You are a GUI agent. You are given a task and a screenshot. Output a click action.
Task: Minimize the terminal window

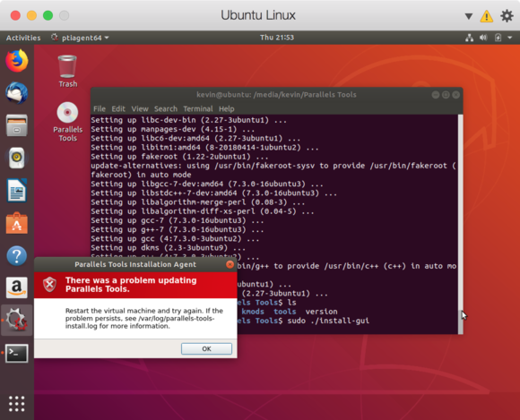[436, 95]
